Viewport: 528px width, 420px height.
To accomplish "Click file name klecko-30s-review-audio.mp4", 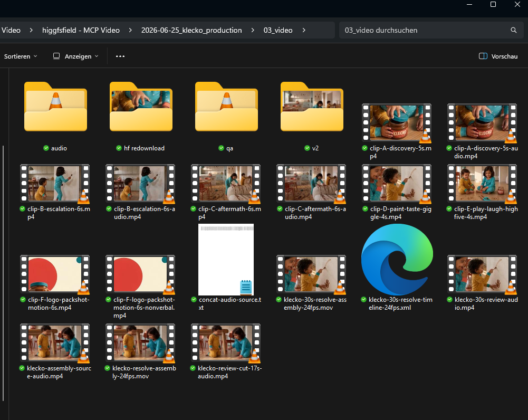I will click(486, 303).
